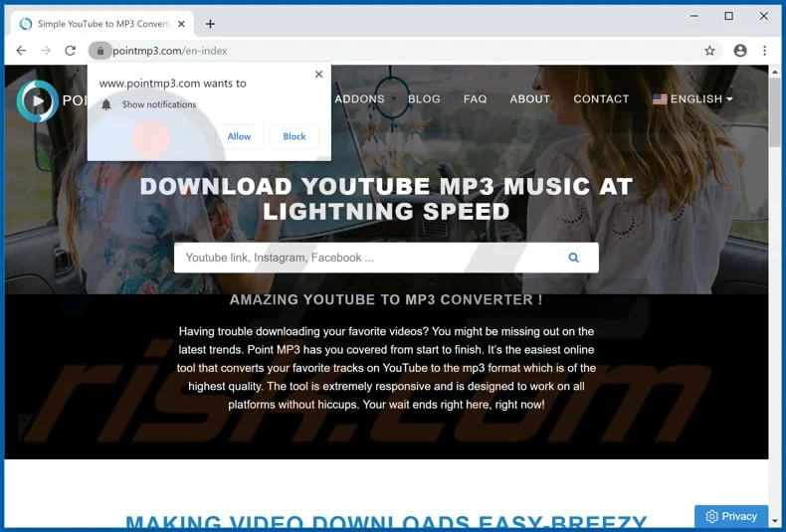Open a new tab with the plus button
786x532 pixels.
(210, 24)
